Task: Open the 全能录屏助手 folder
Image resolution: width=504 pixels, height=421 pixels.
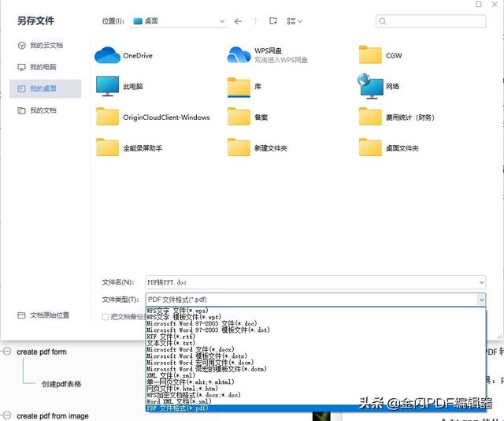Action: coord(129,148)
